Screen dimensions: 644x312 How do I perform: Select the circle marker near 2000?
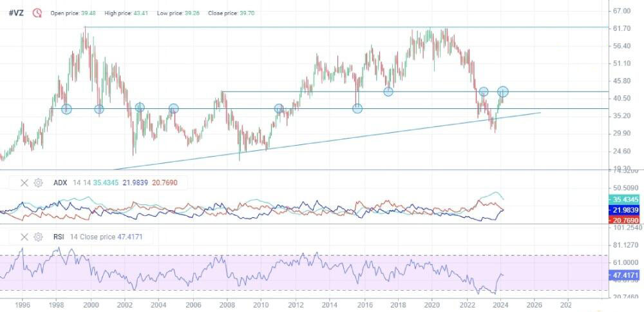click(99, 109)
